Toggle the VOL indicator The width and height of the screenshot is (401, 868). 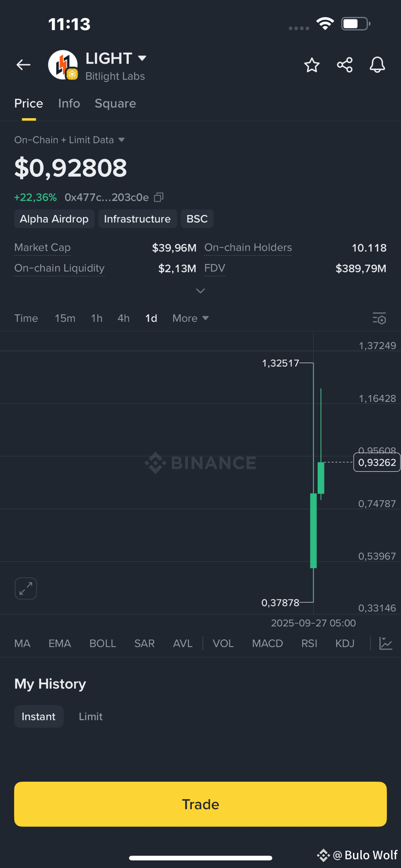coord(223,643)
